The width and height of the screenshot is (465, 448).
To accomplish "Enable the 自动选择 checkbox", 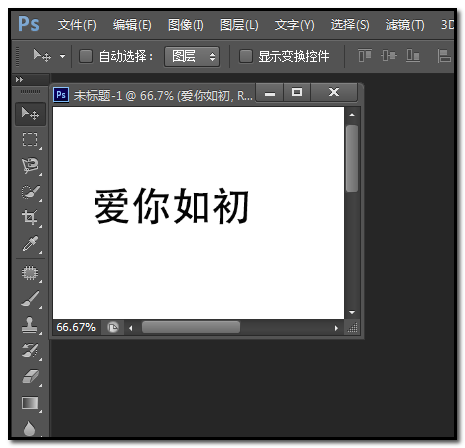I will pos(86,56).
